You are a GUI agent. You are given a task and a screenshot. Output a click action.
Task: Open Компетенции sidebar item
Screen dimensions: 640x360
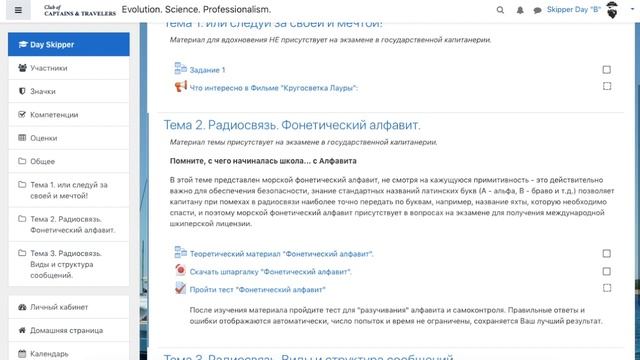click(x=69, y=114)
